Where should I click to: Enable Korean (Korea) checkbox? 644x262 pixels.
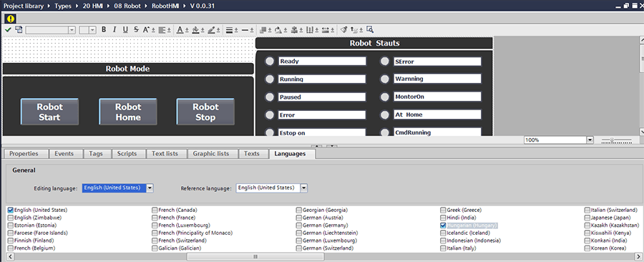click(587, 248)
